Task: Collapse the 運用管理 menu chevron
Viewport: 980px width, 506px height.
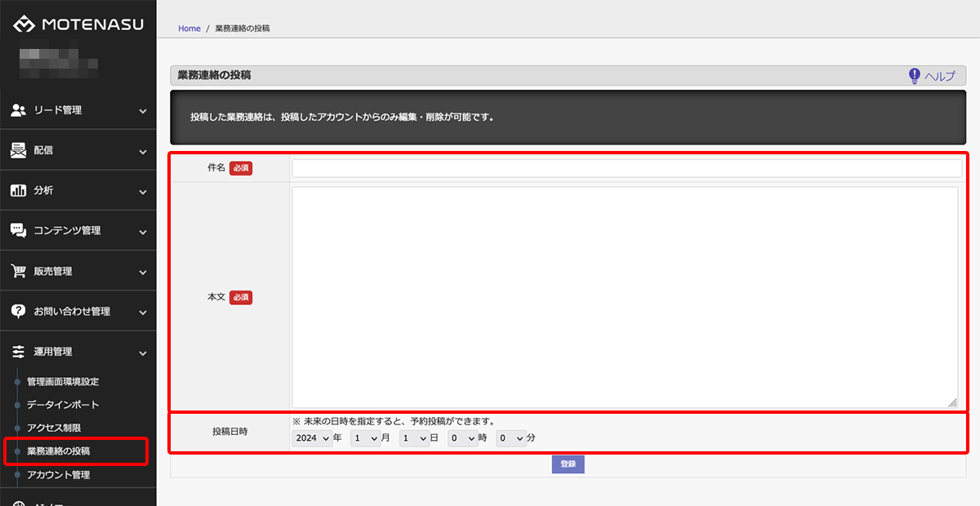Action: 143,353
